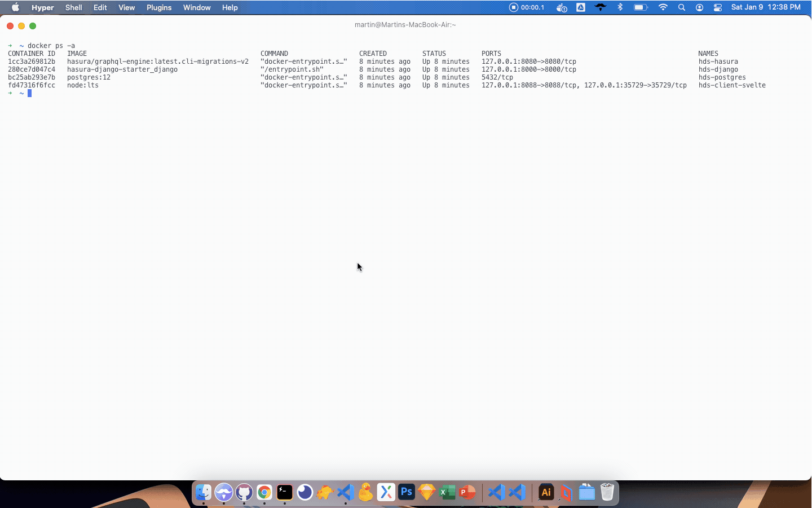
Task: Open the Window menu
Action: point(197,7)
